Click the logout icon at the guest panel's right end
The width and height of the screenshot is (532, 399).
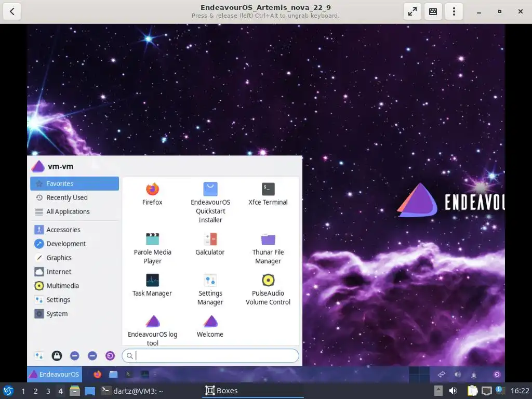(x=497, y=374)
